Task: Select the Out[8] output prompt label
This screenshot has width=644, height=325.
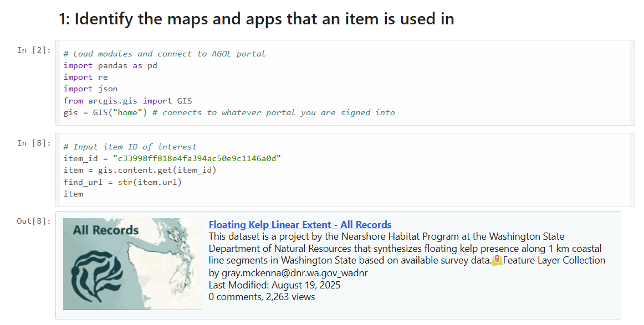Action: 34,221
